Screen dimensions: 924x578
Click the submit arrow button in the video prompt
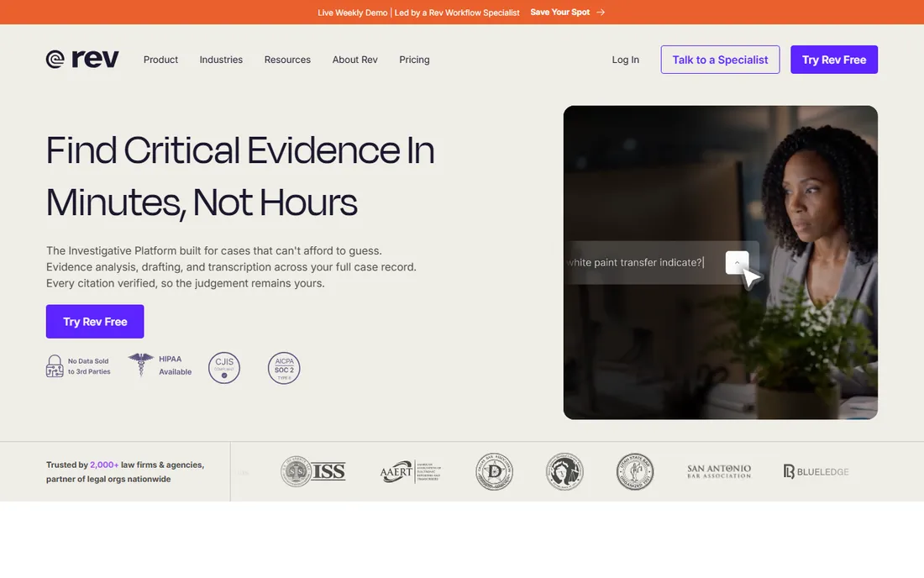[738, 262]
